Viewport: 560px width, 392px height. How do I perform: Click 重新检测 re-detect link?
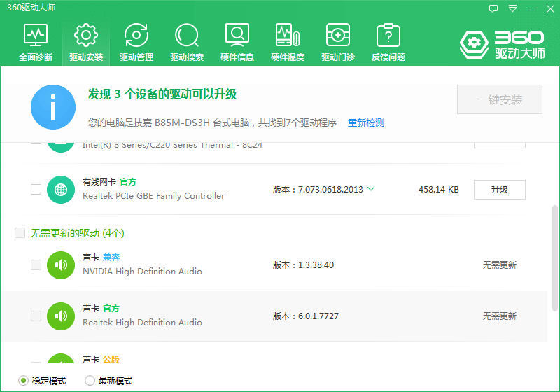366,122
